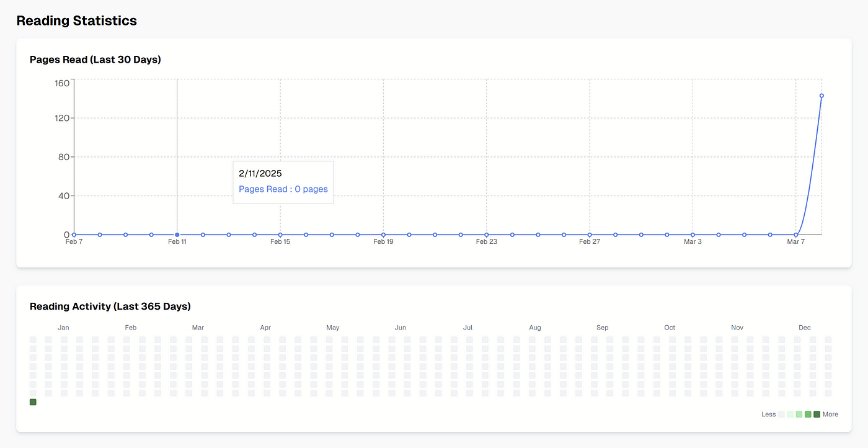Select the dark green activity cell in heatmap
Screen dimensions: 868x448
pos(33,402)
